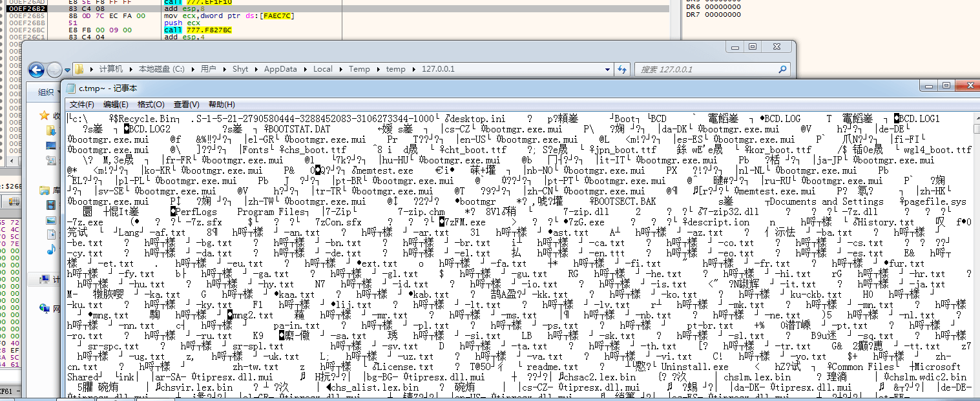
Task: Go forward in the Explorer window
Action: tap(54, 70)
